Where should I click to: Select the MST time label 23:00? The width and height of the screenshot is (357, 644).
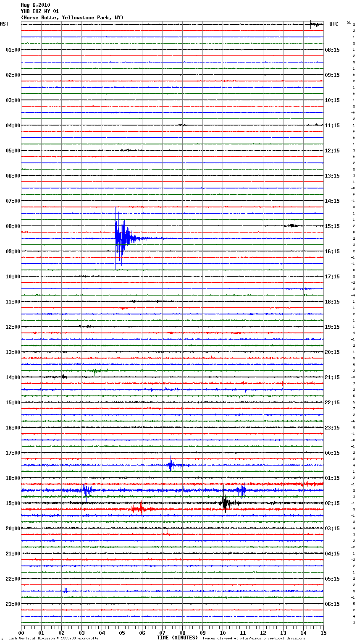tap(13, 604)
